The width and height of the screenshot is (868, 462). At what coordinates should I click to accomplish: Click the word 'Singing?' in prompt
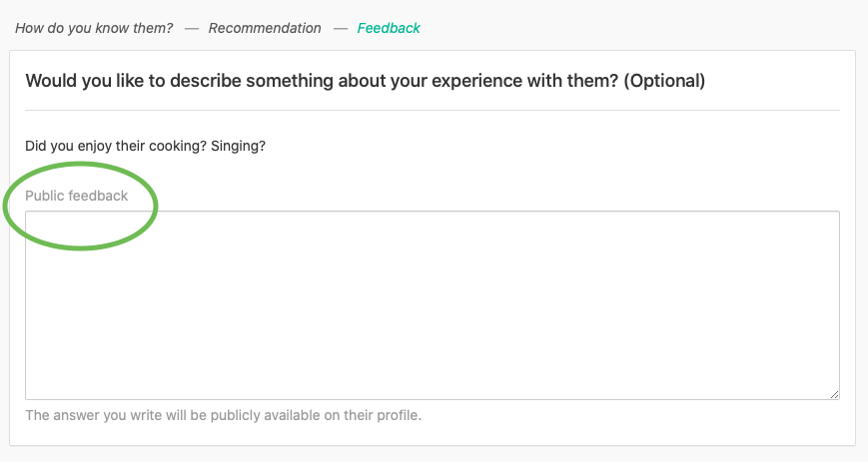pyautogui.click(x=239, y=146)
